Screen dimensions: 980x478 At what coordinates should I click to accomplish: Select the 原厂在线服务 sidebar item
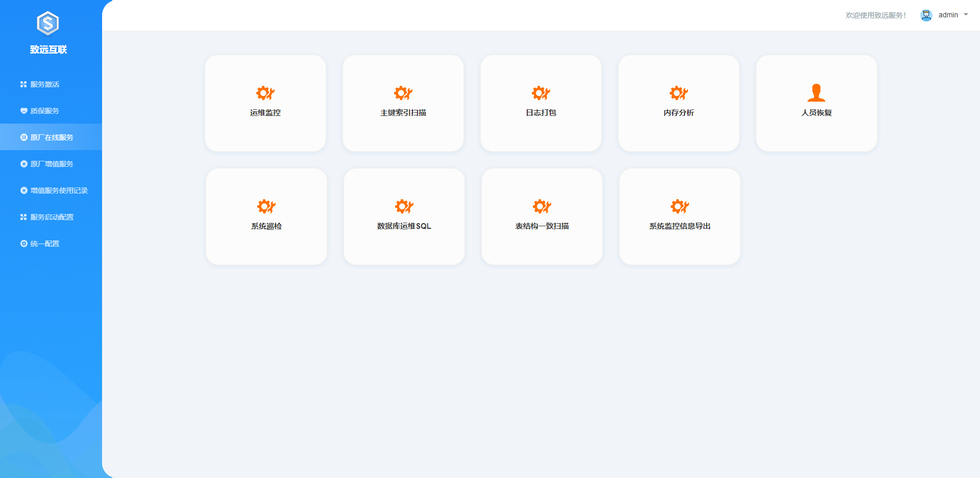point(51,137)
